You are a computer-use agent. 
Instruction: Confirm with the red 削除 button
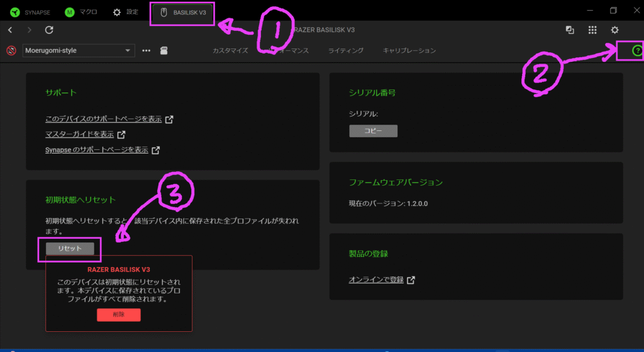pos(119,315)
